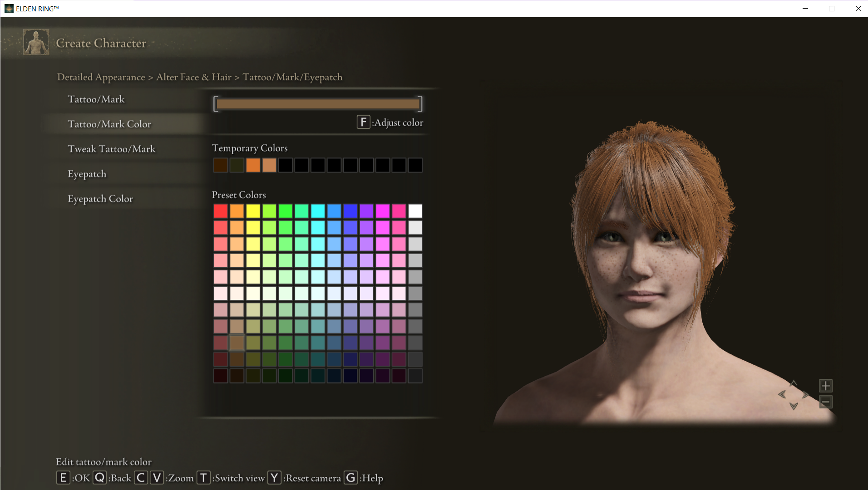
Task: Click the Alter Face & Hair breadcrumb
Action: tap(194, 77)
